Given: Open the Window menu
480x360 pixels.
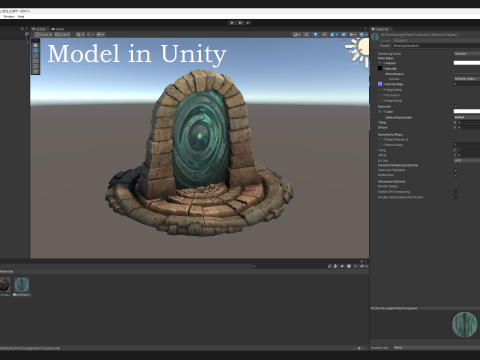Looking at the screenshot, I should [9, 16].
